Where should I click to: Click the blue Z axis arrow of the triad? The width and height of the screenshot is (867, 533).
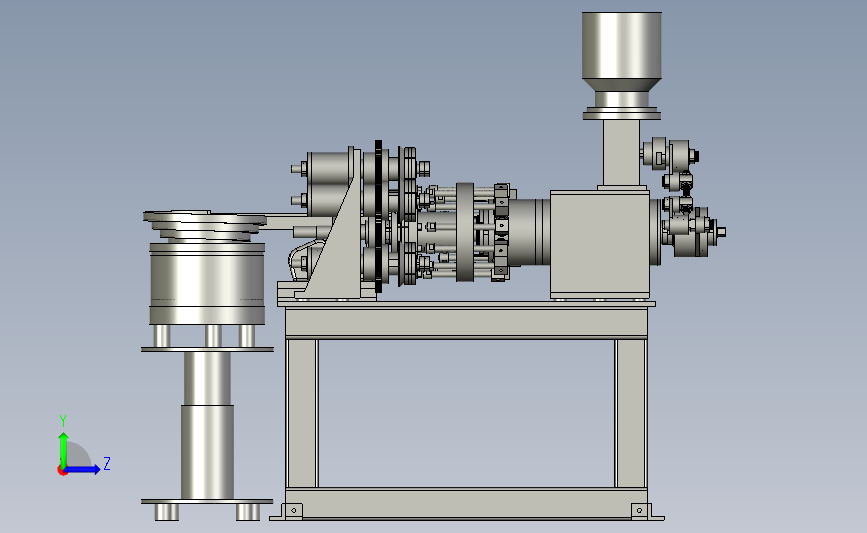pos(83,469)
